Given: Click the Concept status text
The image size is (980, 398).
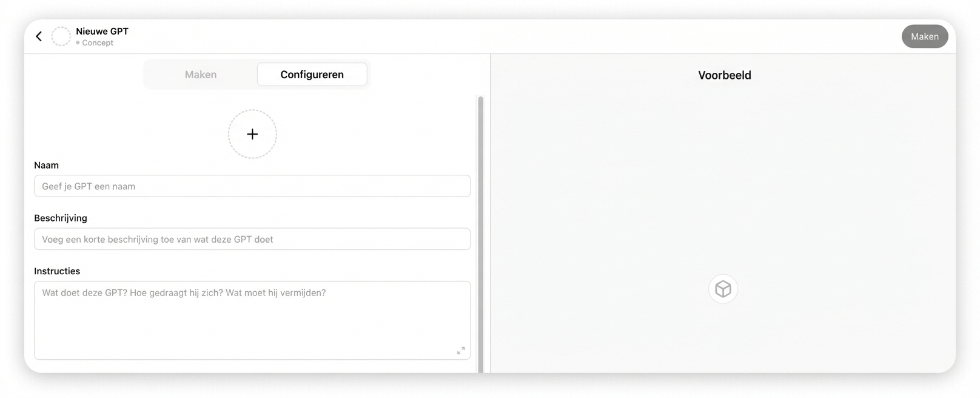Looking at the screenshot, I should click(98, 43).
